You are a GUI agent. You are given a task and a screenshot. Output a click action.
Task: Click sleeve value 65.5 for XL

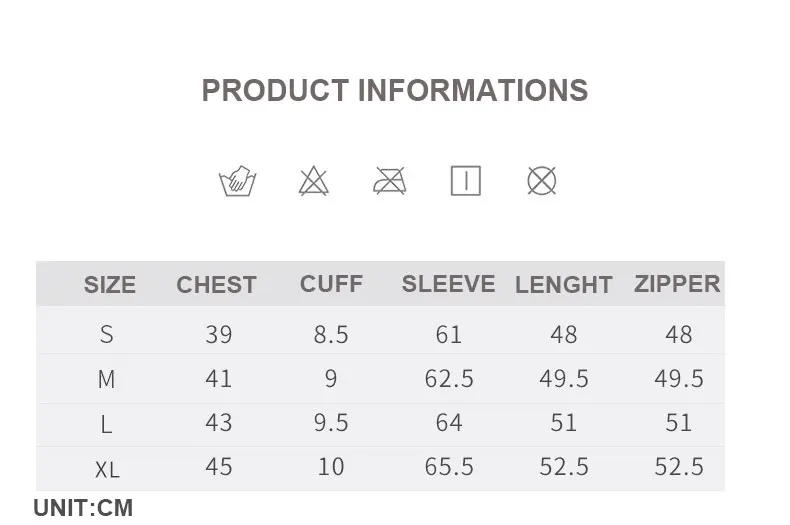pyautogui.click(x=448, y=467)
